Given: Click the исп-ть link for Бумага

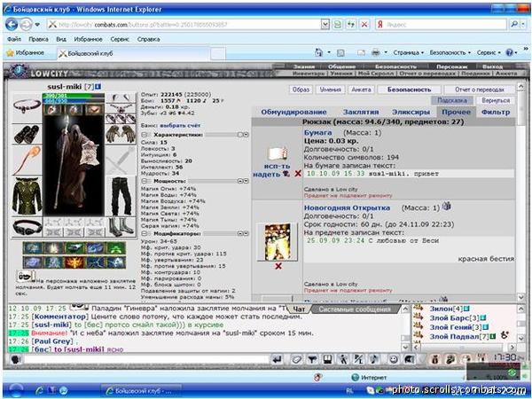Looking at the screenshot, I should tap(278, 167).
